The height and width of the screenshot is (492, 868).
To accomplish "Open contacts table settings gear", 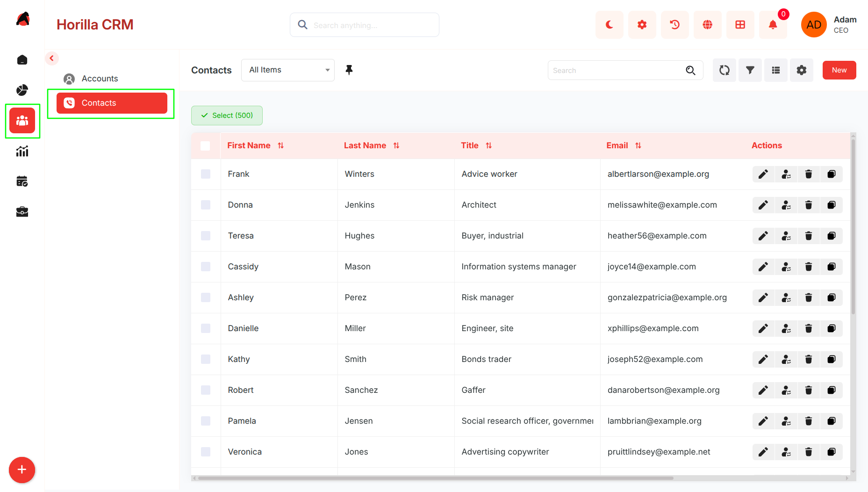I will click(801, 70).
